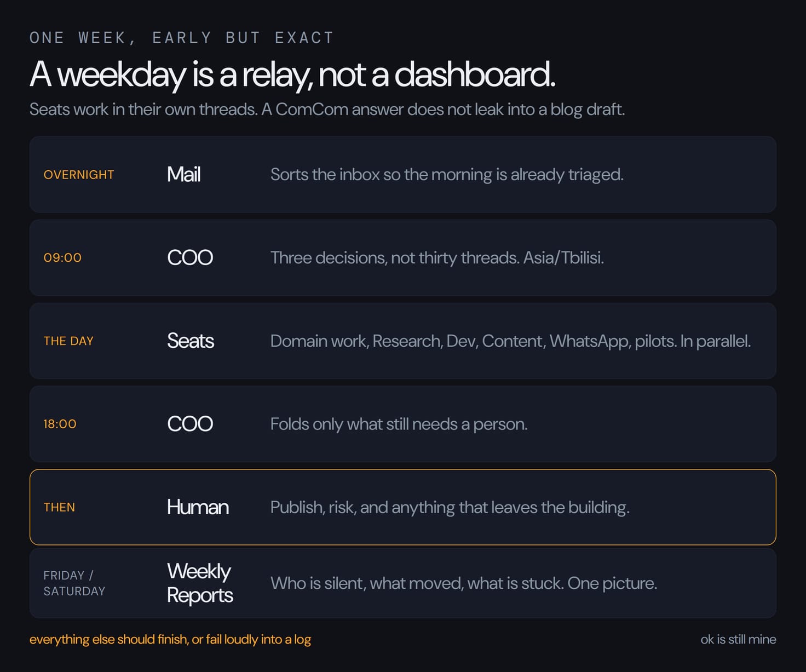
Task: Select the COO title in the 09:00 row
Action: pos(190,257)
